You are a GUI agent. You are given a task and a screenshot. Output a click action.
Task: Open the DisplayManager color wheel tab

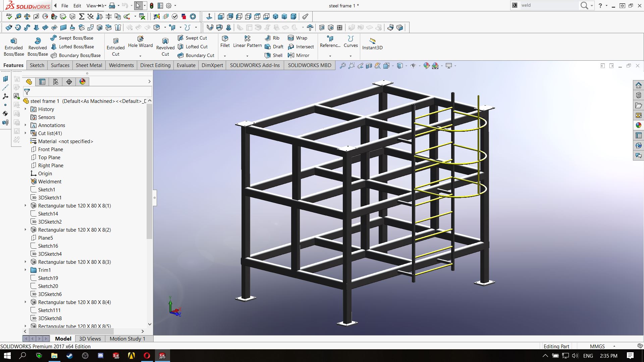[83, 82]
